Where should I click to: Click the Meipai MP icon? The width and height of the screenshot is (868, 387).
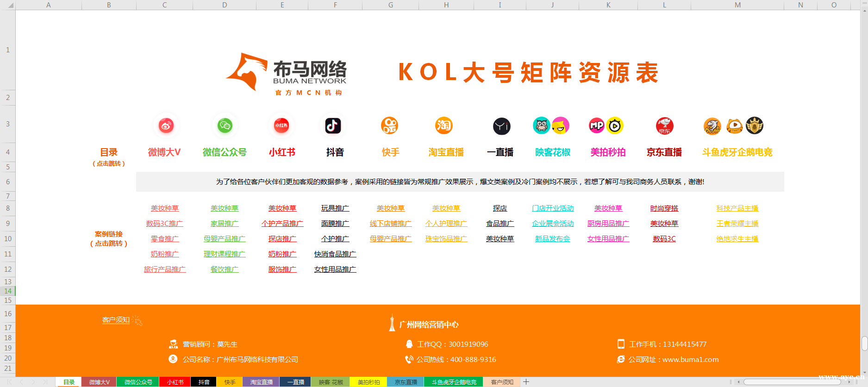click(x=597, y=125)
